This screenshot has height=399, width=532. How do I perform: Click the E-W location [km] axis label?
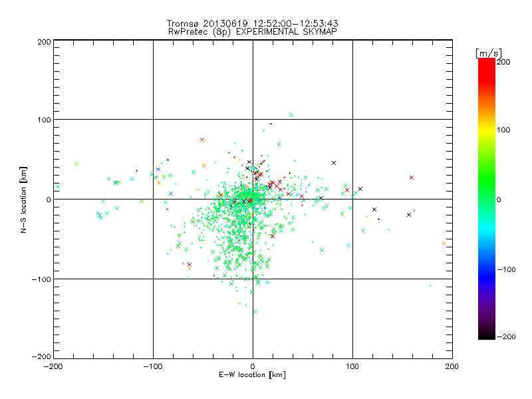(x=252, y=375)
